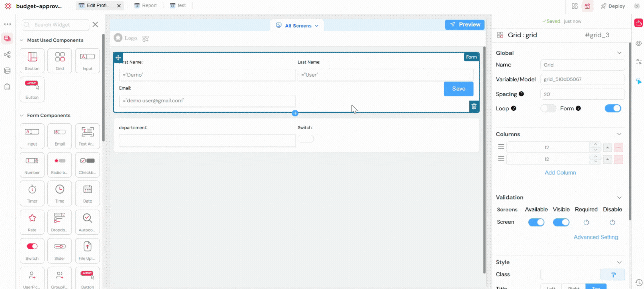Image resolution: width=644 pixels, height=289 pixels.
Task: Close the Edit Profile tab
Action: coord(119,6)
